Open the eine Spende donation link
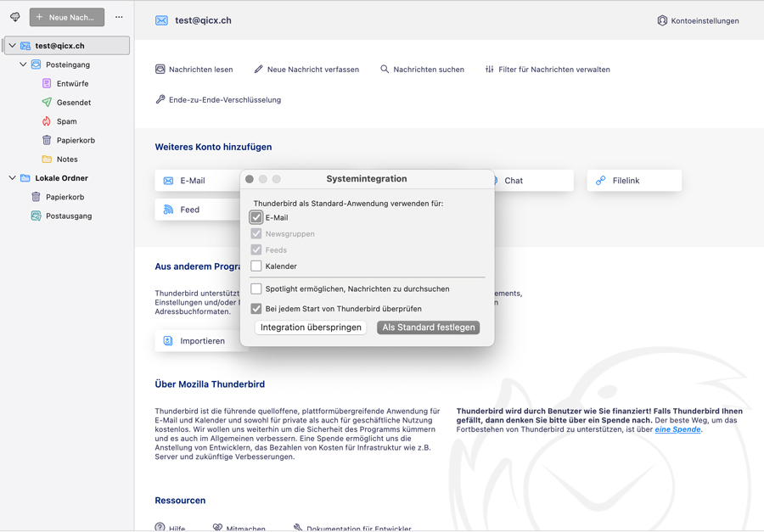This screenshot has width=764, height=532. 677,429
